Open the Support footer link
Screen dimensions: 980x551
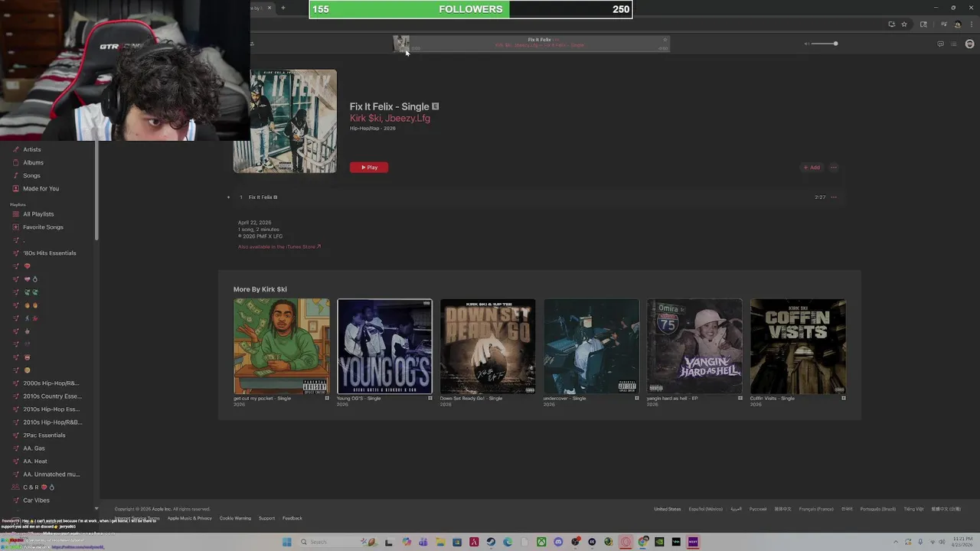click(x=266, y=518)
